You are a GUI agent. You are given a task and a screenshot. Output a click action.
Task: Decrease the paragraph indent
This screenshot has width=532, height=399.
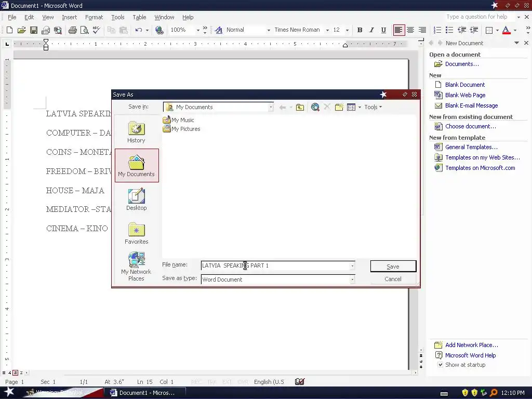(462, 30)
